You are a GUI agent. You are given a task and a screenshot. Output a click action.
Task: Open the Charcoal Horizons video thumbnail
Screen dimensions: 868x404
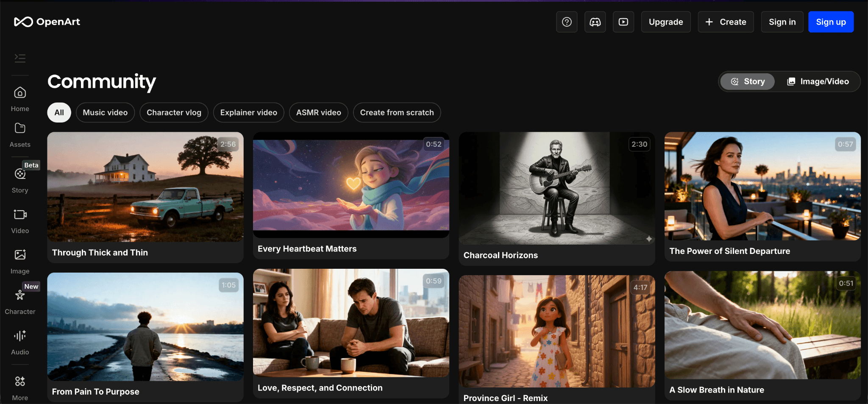coord(556,188)
